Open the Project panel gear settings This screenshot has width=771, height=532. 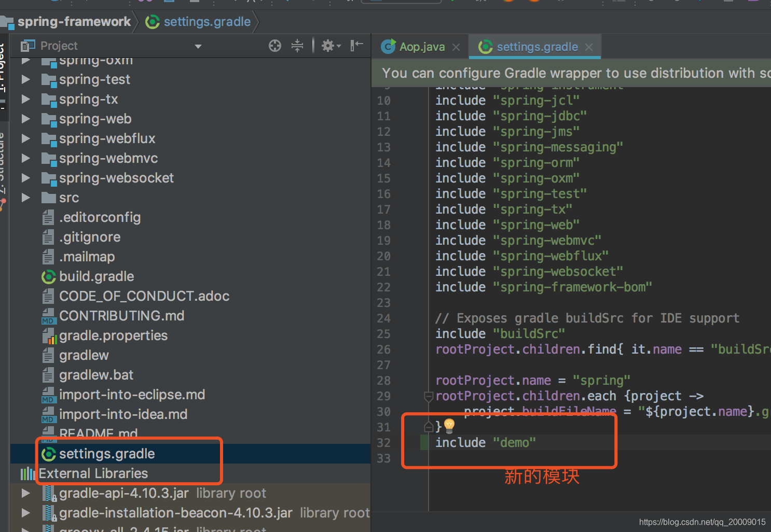(331, 46)
